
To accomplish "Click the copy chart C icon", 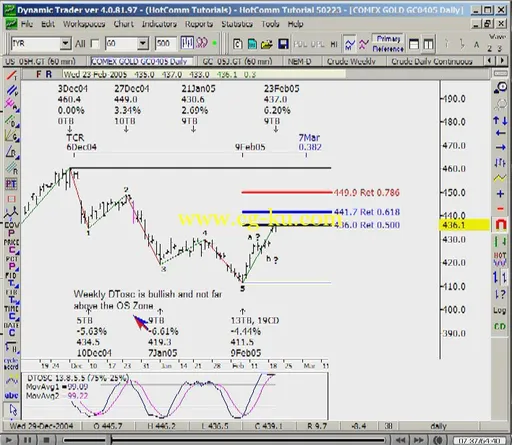I will [x=237, y=44].
